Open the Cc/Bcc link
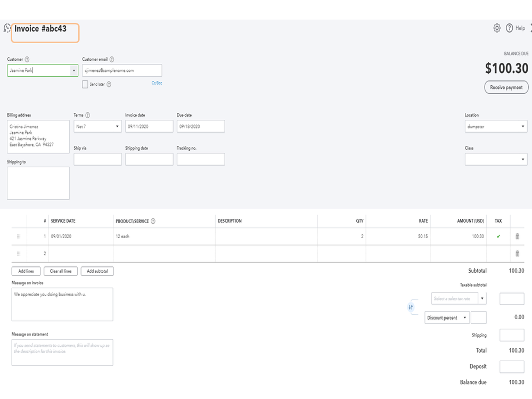Image resolution: width=532 pixels, height=399 pixels. [x=157, y=83]
